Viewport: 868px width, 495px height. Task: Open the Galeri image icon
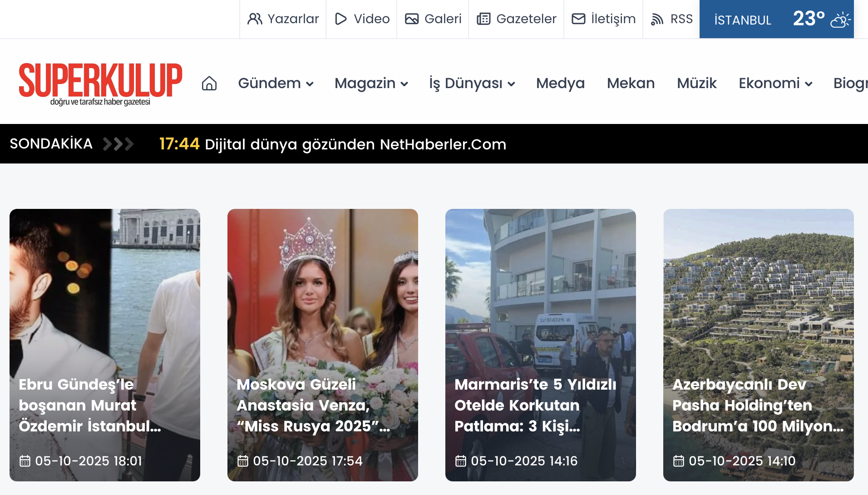(x=411, y=19)
